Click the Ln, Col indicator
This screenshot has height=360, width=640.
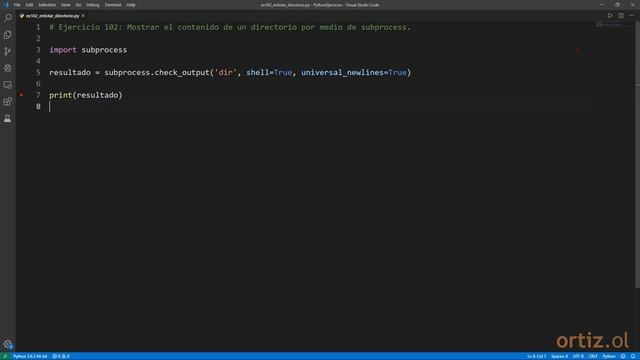click(x=536, y=356)
